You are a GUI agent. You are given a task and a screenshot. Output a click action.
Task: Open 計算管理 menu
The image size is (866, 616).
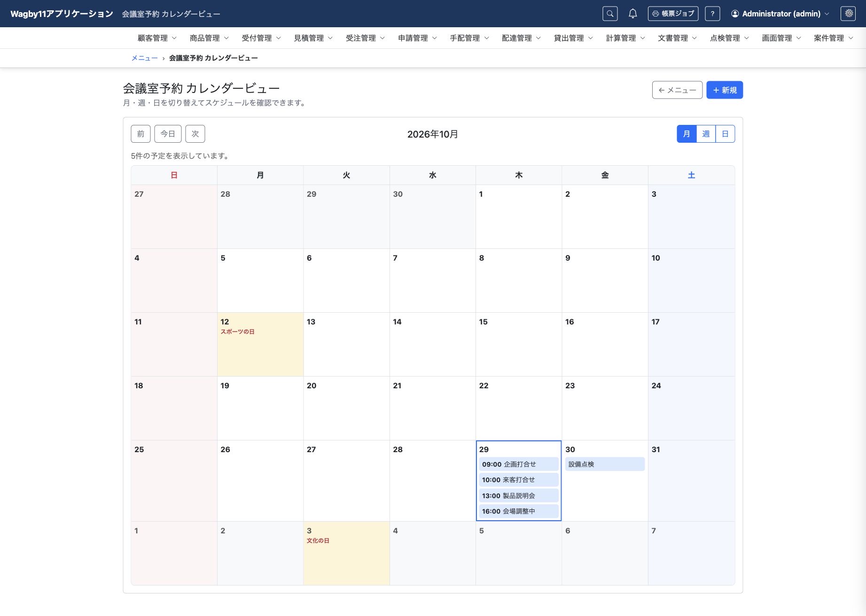pos(625,38)
